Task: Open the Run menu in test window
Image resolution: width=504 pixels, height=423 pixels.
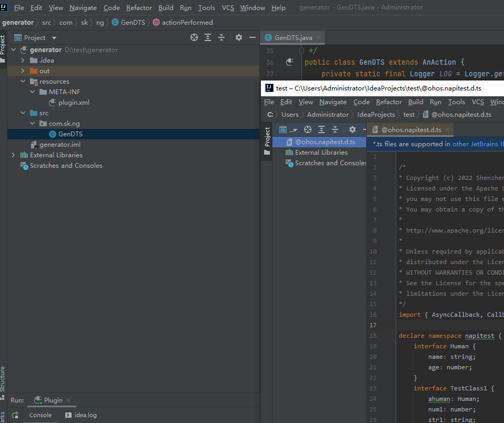Action: pos(436,102)
